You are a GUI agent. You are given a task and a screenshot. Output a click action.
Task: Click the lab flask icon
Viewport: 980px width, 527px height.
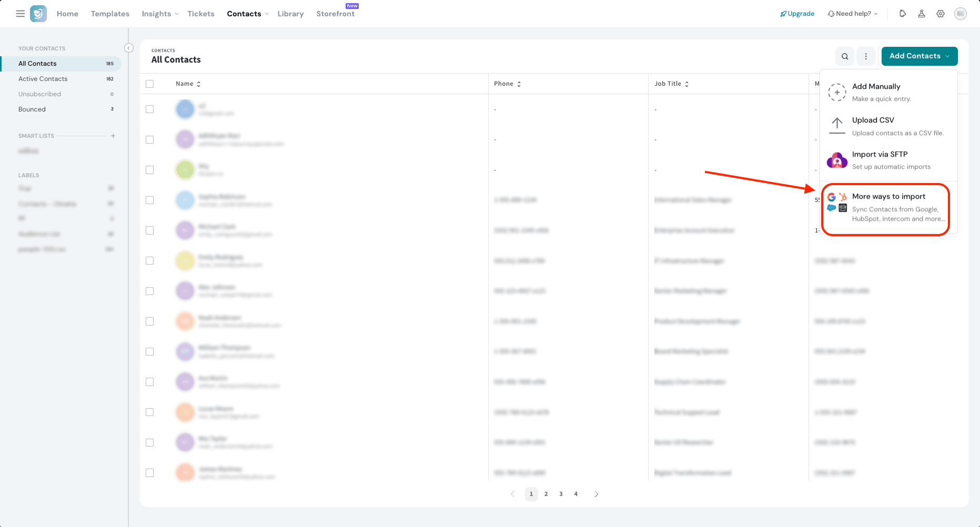pyautogui.click(x=922, y=14)
